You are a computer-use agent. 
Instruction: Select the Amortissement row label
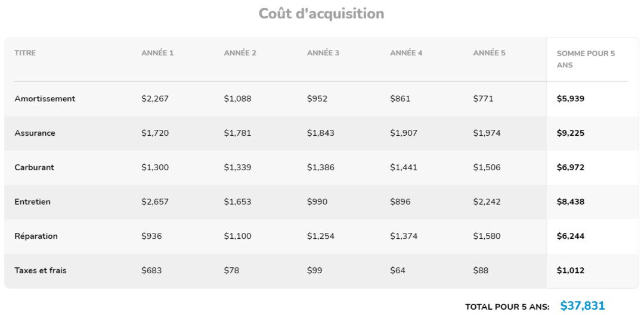(x=45, y=99)
